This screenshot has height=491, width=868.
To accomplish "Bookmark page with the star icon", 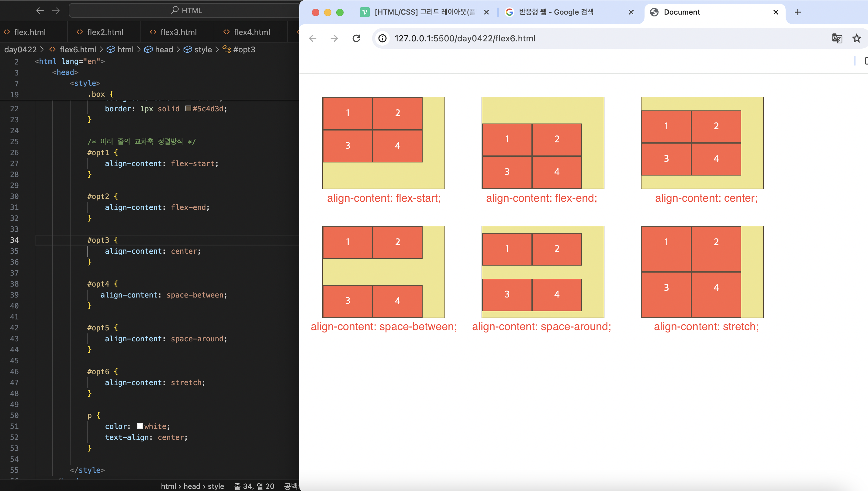I will [x=856, y=38].
